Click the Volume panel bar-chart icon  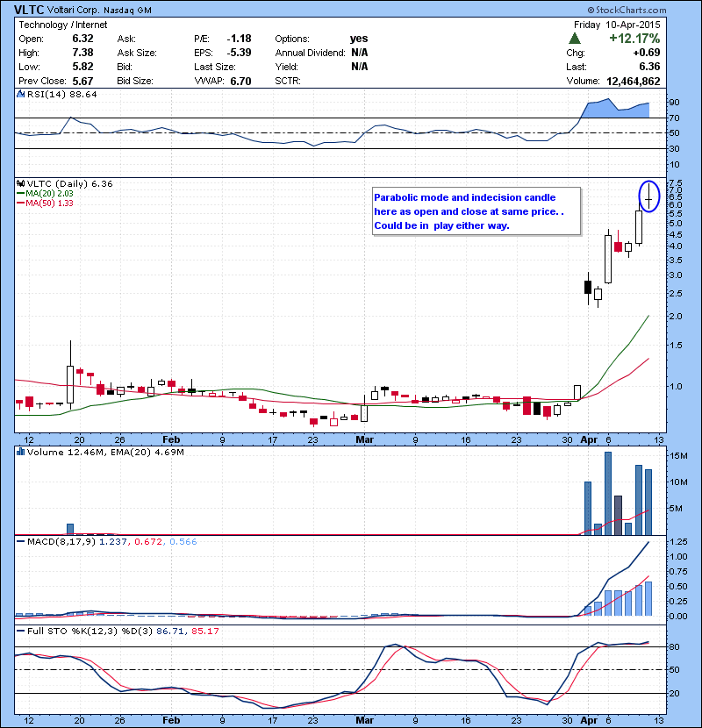click(x=20, y=452)
